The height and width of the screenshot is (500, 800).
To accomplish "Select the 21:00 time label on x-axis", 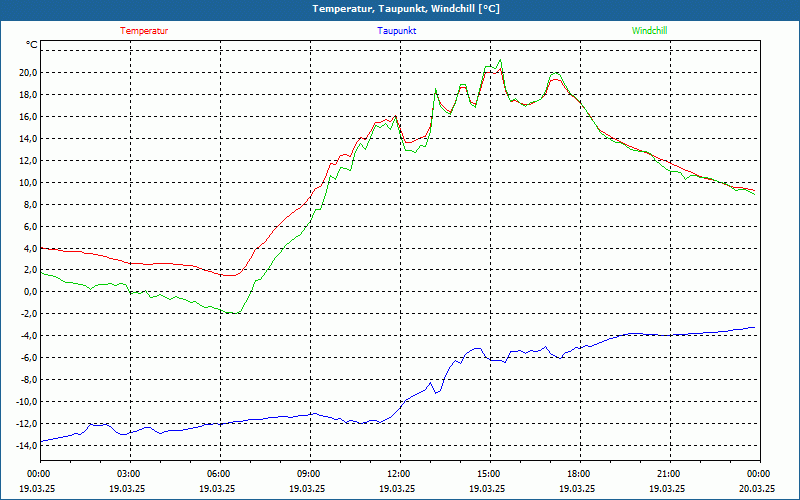I will click(669, 474).
